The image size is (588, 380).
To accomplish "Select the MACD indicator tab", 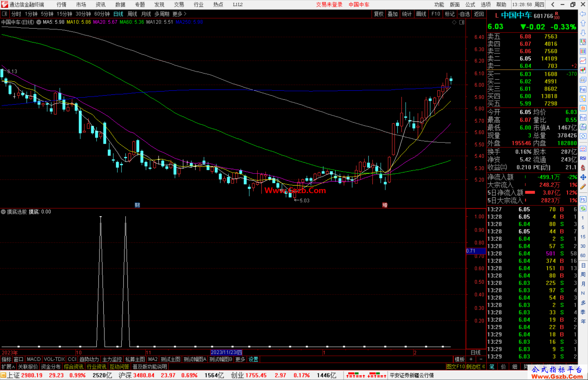I will [x=34, y=359].
